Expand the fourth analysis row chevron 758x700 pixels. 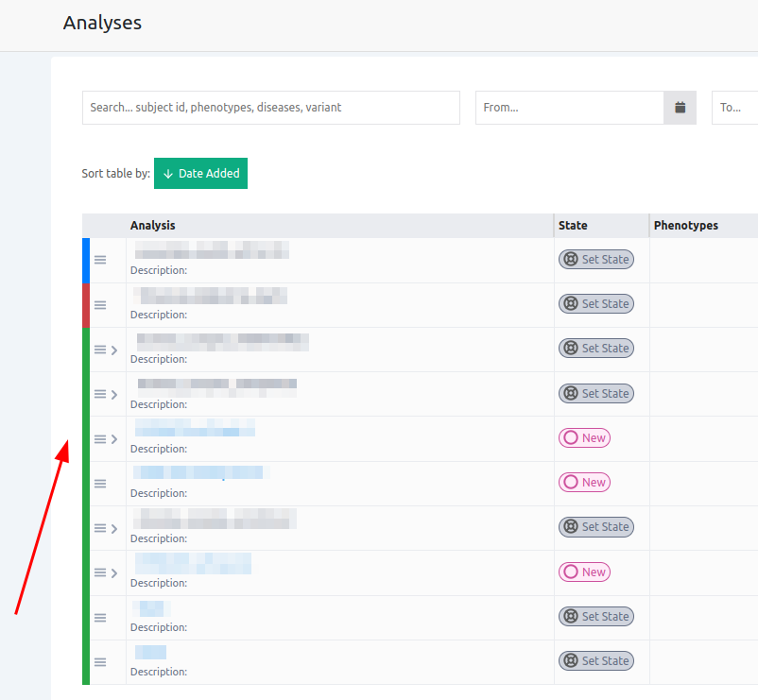tap(114, 394)
